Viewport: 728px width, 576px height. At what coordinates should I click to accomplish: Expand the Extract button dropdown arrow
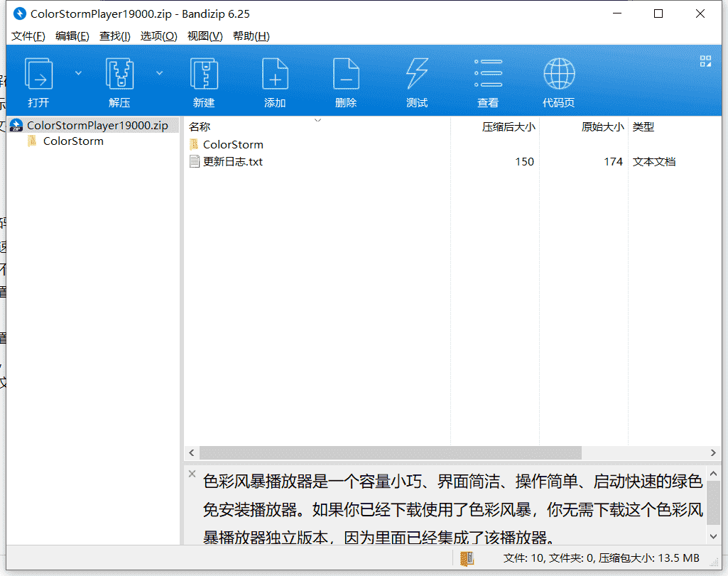pyautogui.click(x=159, y=73)
